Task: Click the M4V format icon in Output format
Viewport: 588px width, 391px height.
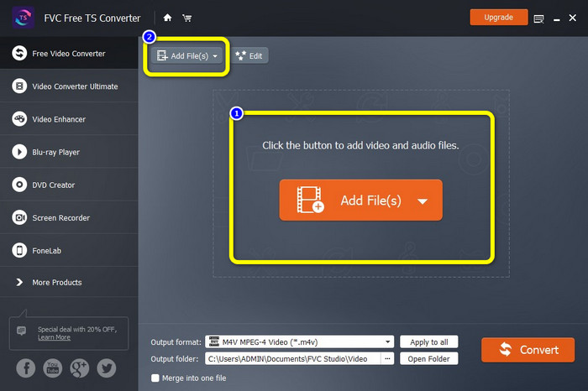Action: coord(214,341)
